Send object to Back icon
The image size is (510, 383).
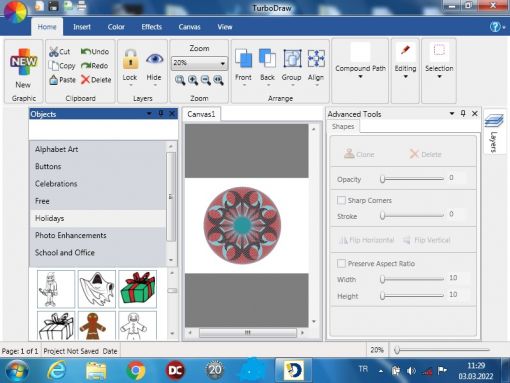[267, 58]
